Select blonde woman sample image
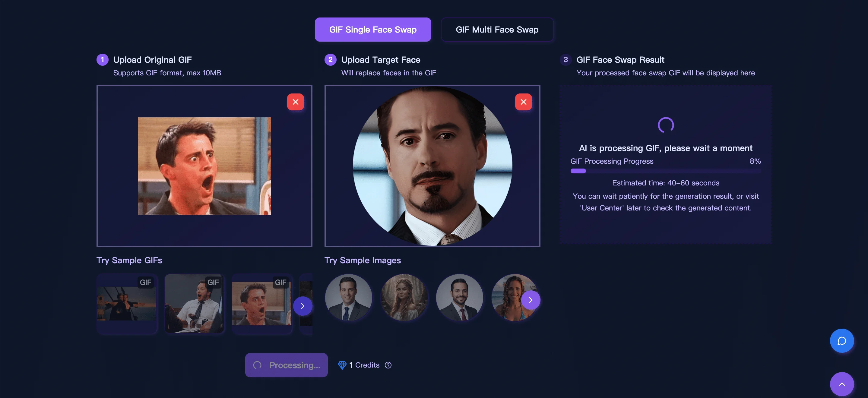Screen dimensions: 868x398 pos(404,298)
